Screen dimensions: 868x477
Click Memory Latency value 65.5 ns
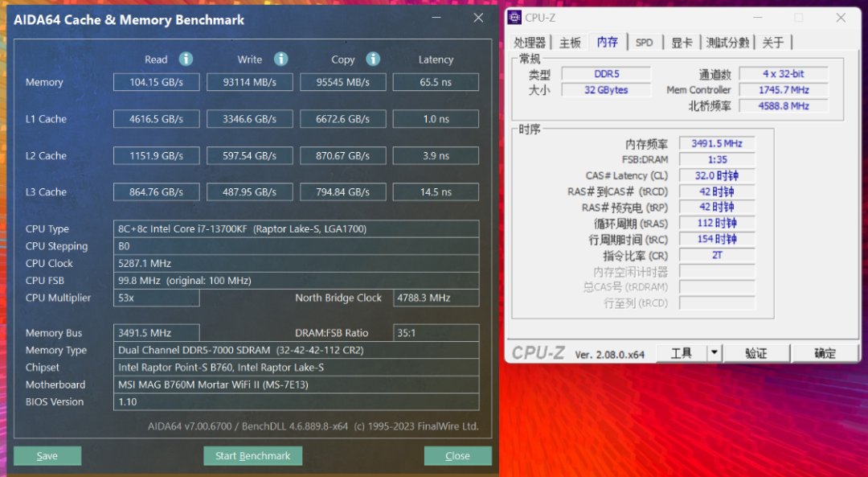coord(436,82)
